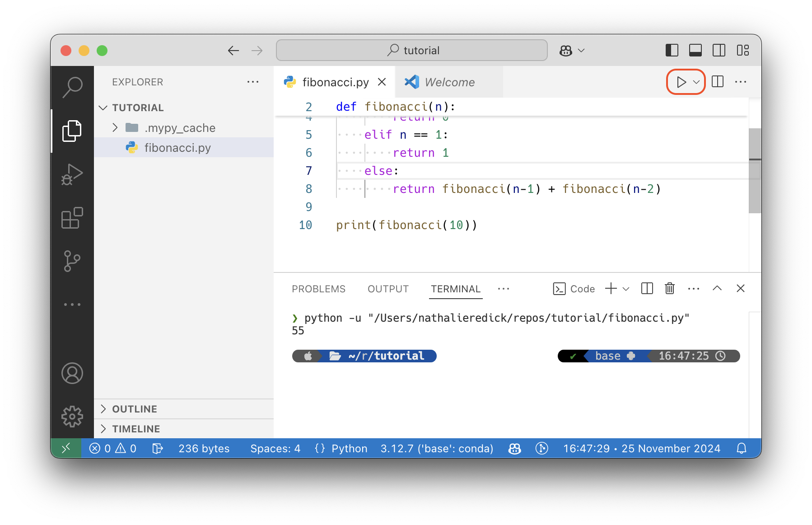Kill terminal with trash icon

click(x=670, y=288)
